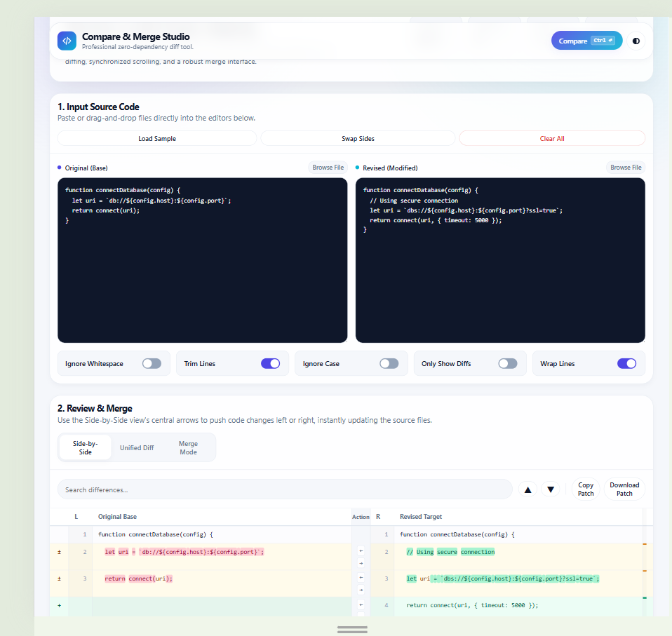Switch to the Unified Diff tab

click(x=137, y=447)
